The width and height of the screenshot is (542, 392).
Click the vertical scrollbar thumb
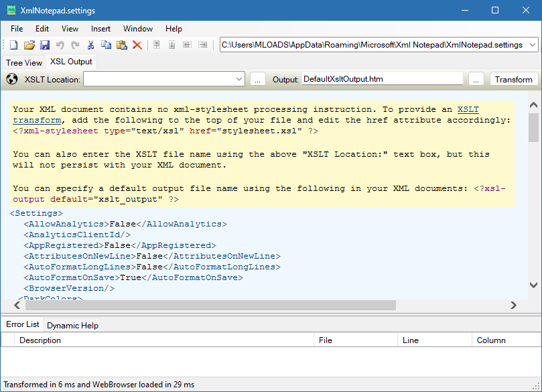[533, 127]
